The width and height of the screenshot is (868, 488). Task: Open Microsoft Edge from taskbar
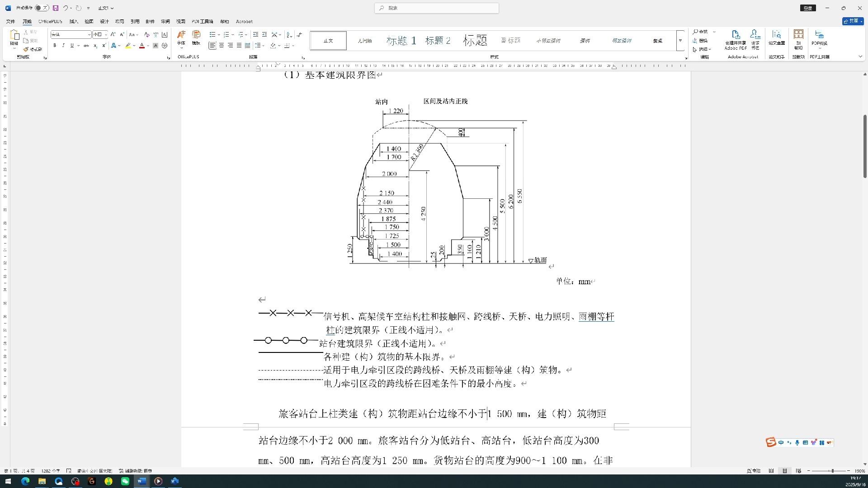(x=25, y=481)
